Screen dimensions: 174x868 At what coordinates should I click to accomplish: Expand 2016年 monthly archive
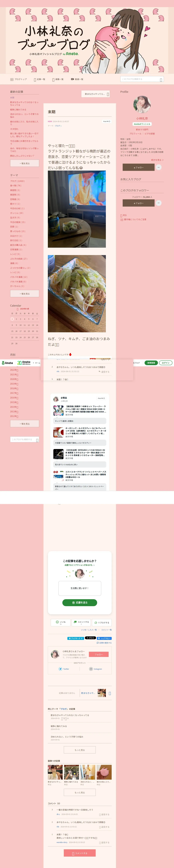click(14, 398)
